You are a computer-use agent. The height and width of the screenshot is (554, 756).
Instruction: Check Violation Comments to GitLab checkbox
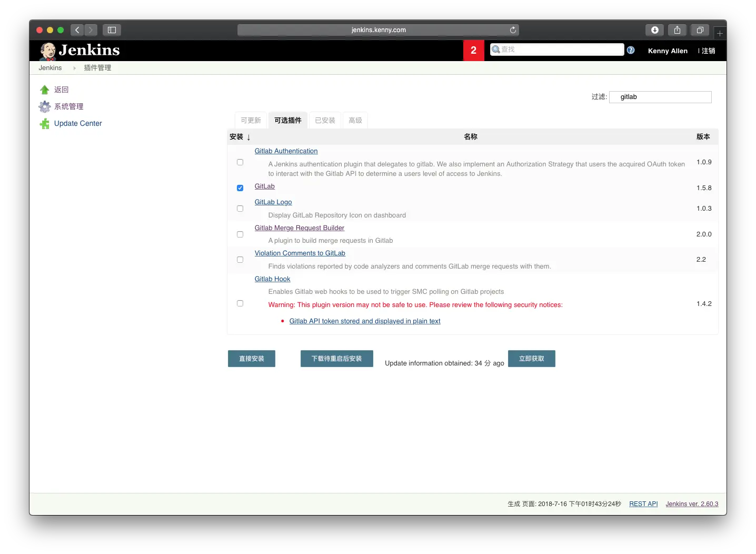[240, 260]
